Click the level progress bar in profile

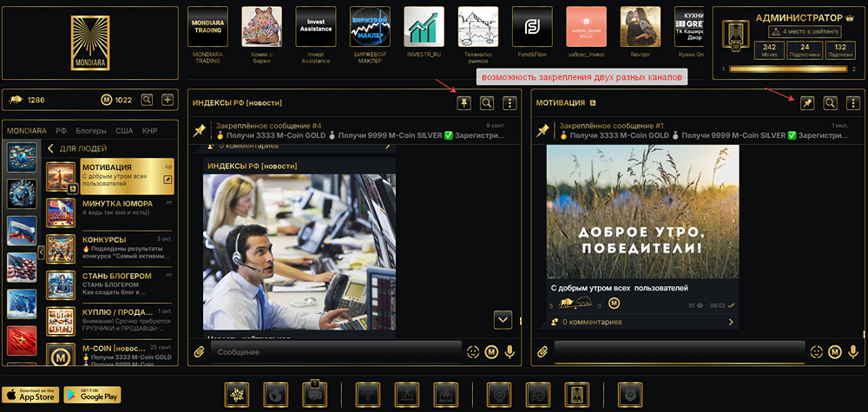(788, 69)
